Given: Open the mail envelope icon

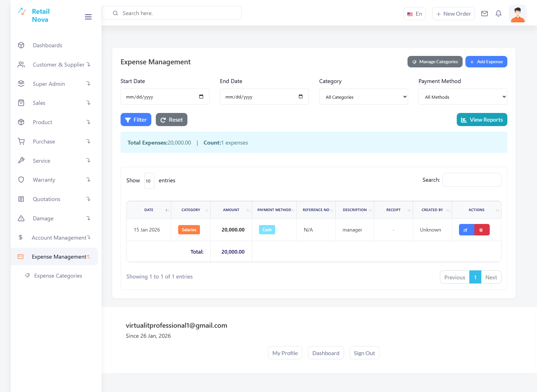Looking at the screenshot, I should click(484, 14).
